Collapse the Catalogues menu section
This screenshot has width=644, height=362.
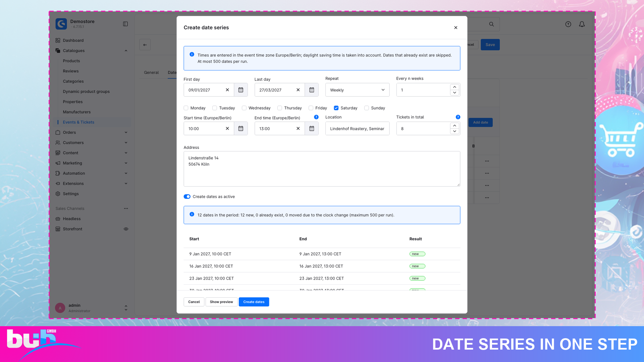[x=126, y=51]
